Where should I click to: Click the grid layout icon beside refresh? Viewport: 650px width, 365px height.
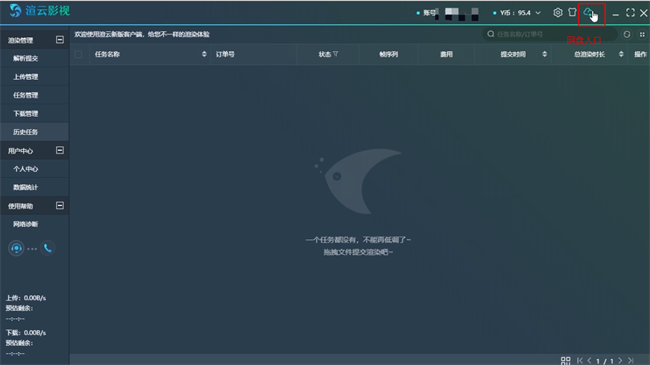pos(642,34)
